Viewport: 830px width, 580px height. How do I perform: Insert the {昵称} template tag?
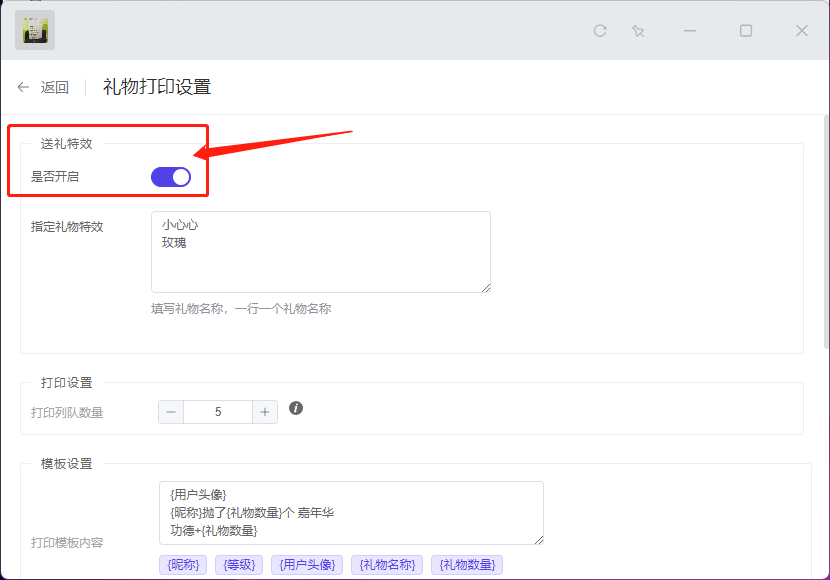click(183, 565)
